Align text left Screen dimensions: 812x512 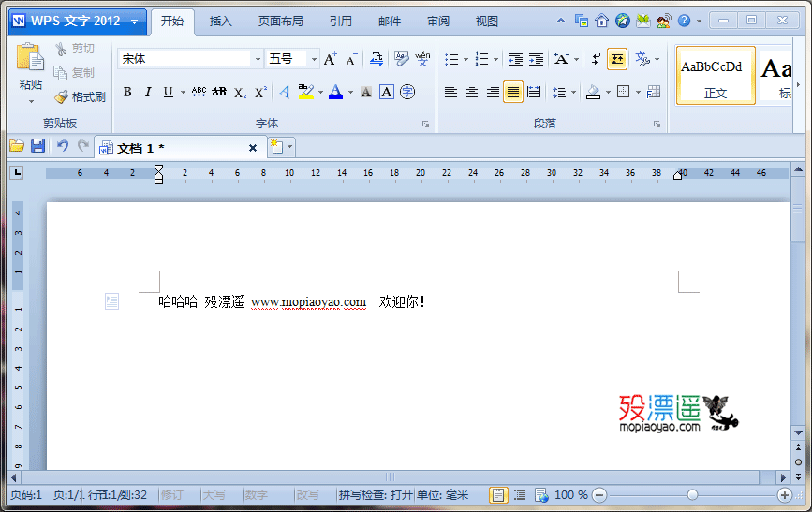click(450, 92)
